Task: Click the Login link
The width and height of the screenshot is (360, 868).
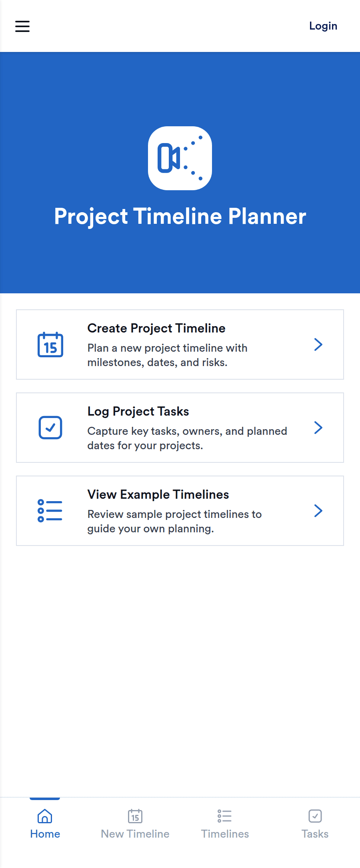Action: coord(323,26)
